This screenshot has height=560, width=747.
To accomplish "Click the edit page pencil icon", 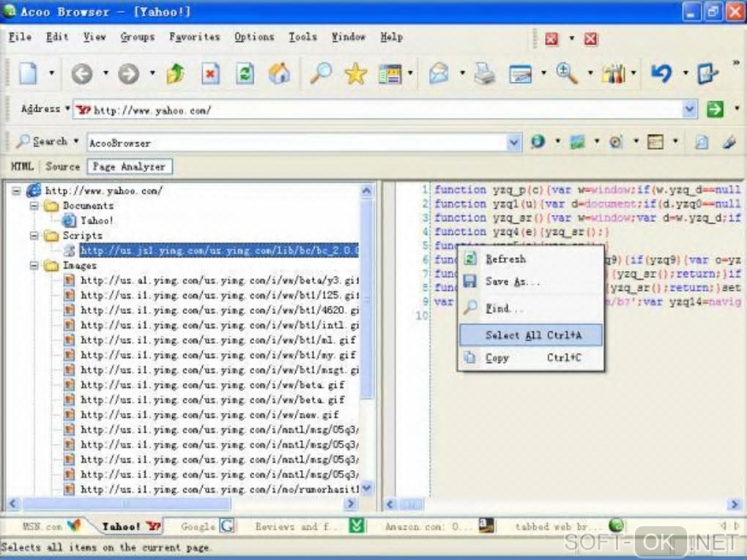I will pos(707,74).
